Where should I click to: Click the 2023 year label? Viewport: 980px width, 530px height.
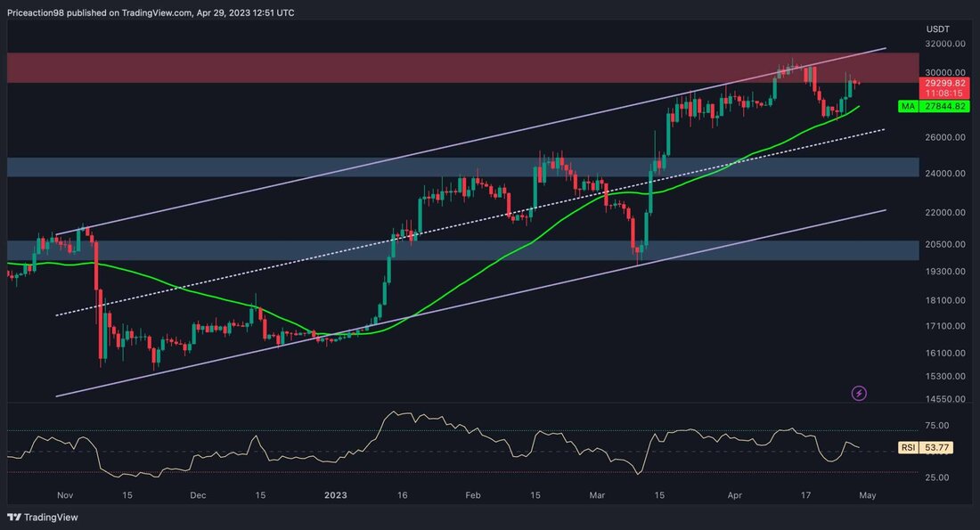336,495
